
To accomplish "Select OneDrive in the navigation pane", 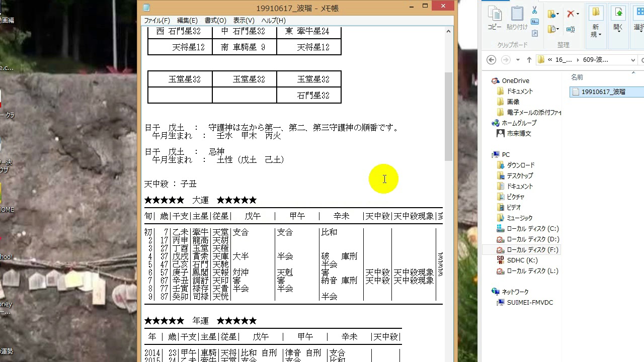I will [515, 80].
